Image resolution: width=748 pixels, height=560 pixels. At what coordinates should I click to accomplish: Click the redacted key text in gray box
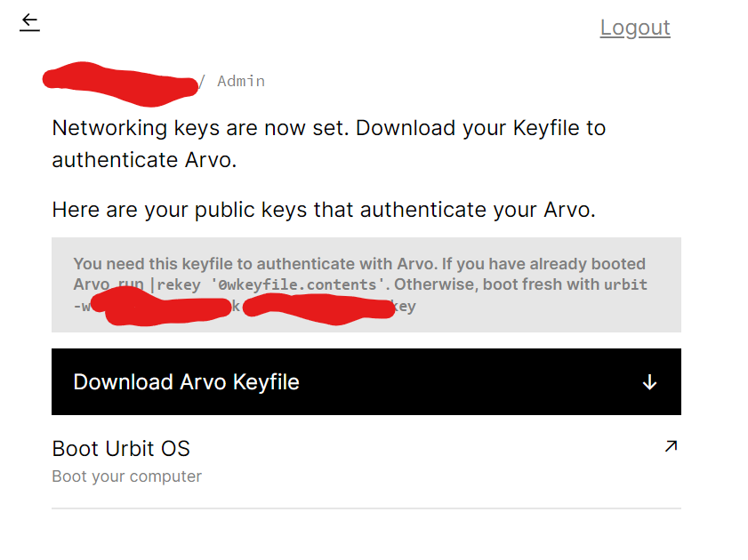[x=244, y=306]
